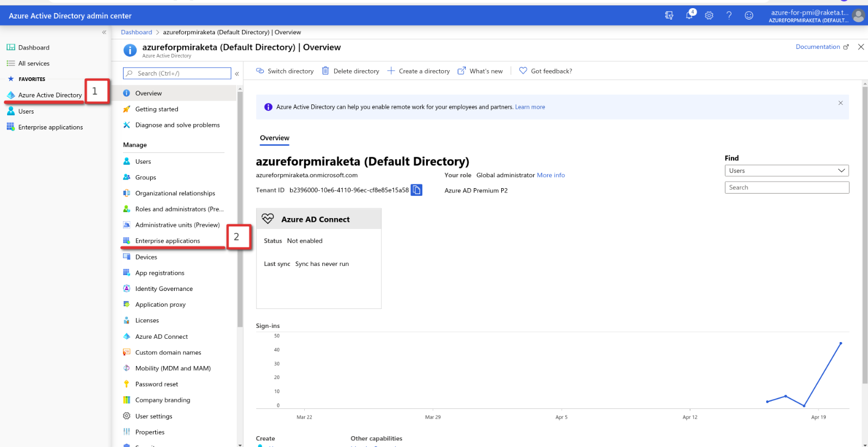Select the Overview tab
Screen dimensions: 868x447
[x=275, y=138]
